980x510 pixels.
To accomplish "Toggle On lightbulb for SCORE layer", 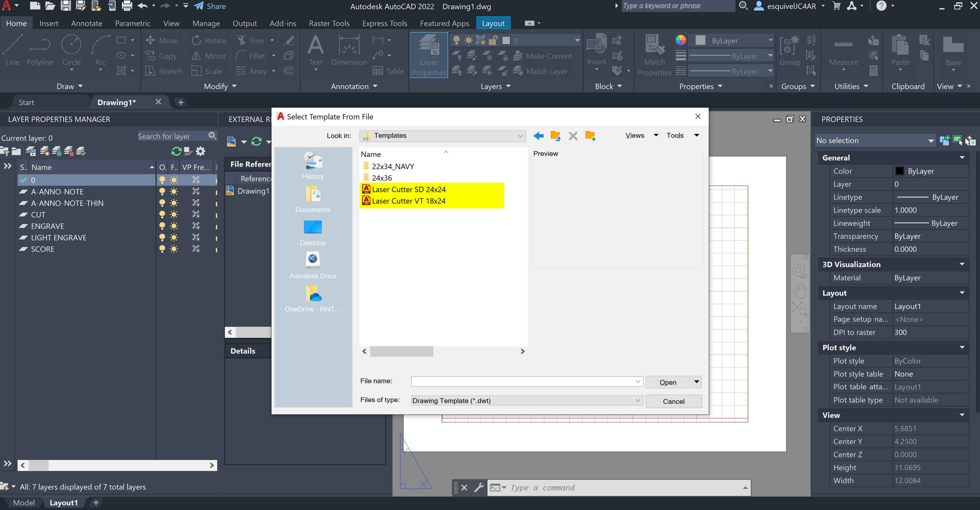I will (x=162, y=249).
